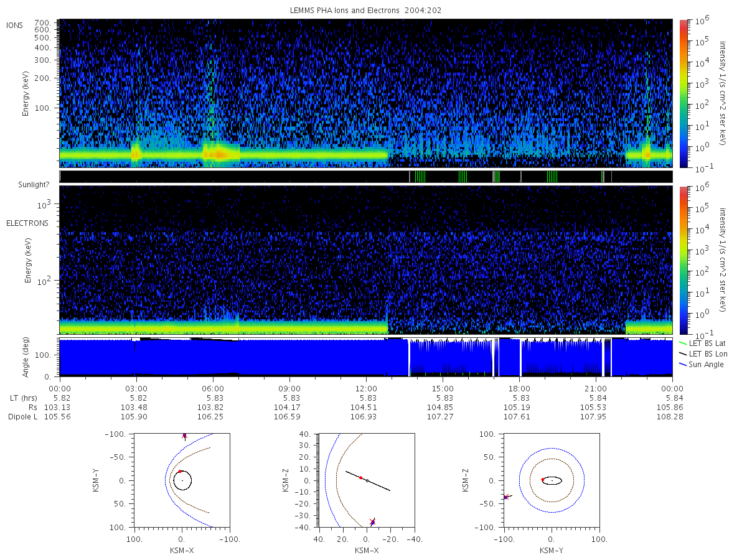Screen dimensions: 747x560
Task: Click the 03:00 time tick label
Action: pos(136,388)
